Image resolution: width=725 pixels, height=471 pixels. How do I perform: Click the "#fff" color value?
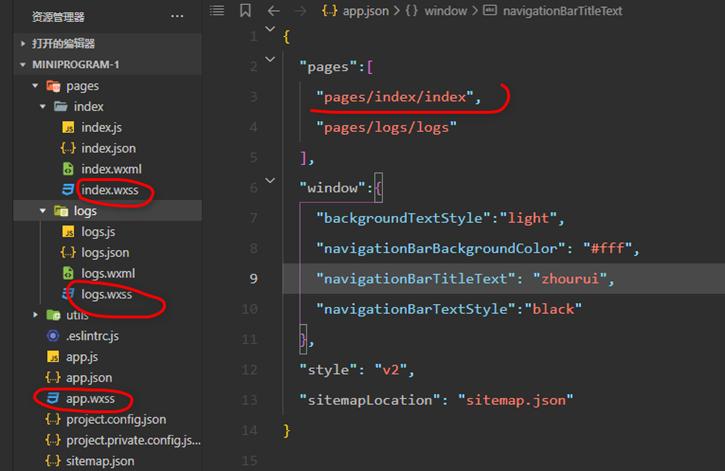(608, 249)
